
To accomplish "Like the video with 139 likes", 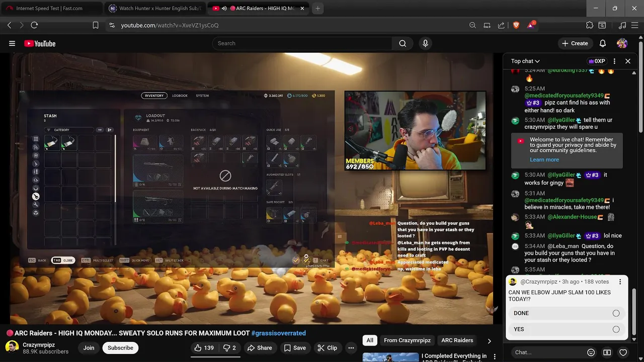I will (204, 348).
